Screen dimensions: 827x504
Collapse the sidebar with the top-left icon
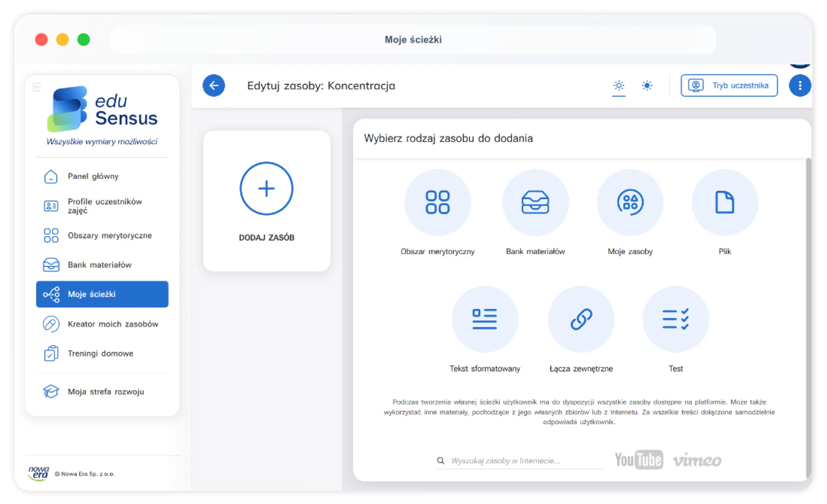37,87
